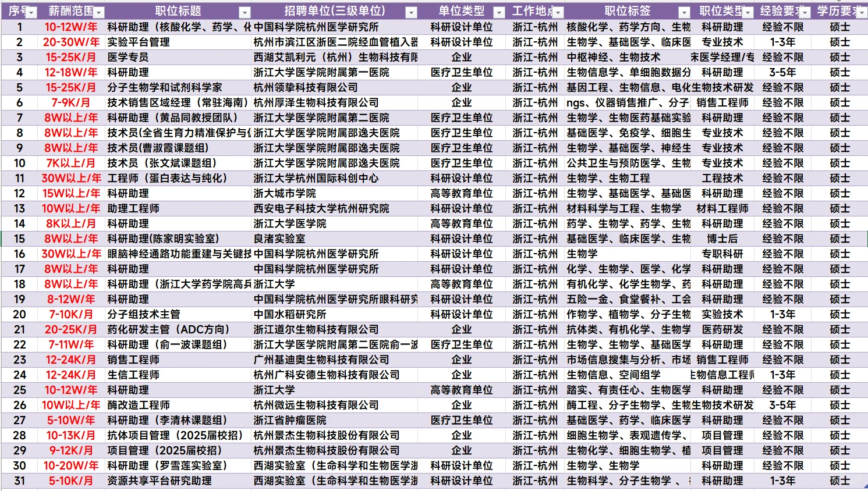Open the 单位类型 column filter dropdown
Image resolution: width=868 pixels, height=491 pixels.
pos(499,12)
